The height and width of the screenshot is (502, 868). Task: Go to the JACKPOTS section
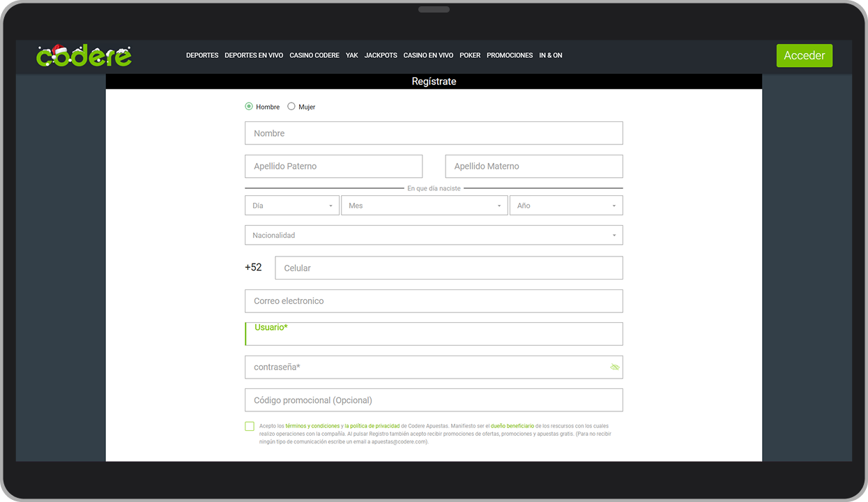coord(381,55)
